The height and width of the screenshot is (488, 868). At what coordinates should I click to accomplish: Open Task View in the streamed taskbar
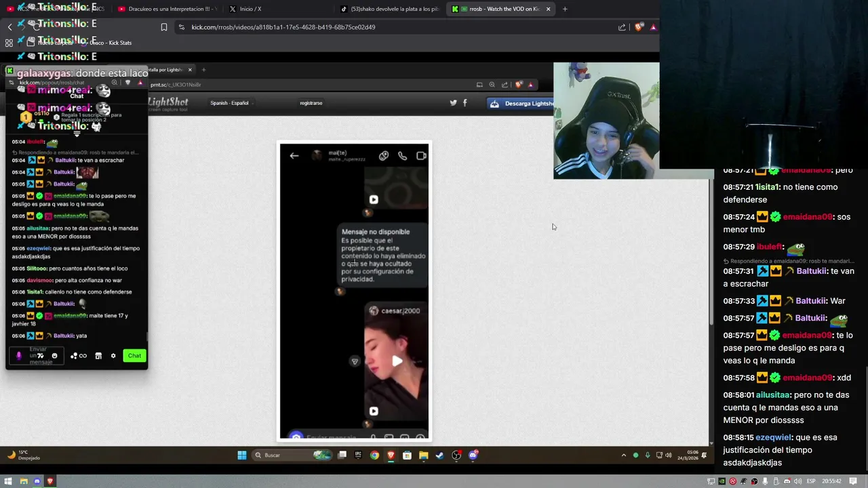pyautogui.click(x=342, y=455)
